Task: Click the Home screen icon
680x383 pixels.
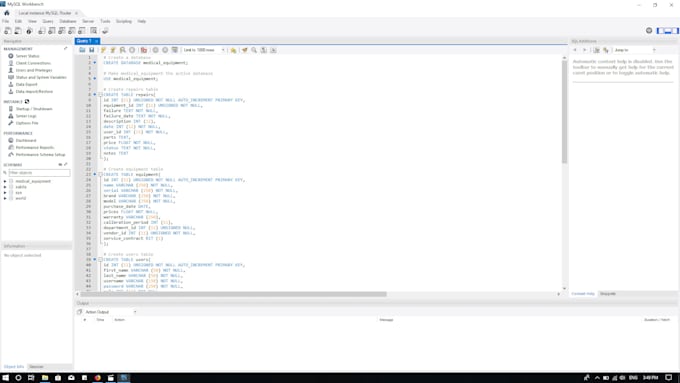Action: click(x=7, y=13)
